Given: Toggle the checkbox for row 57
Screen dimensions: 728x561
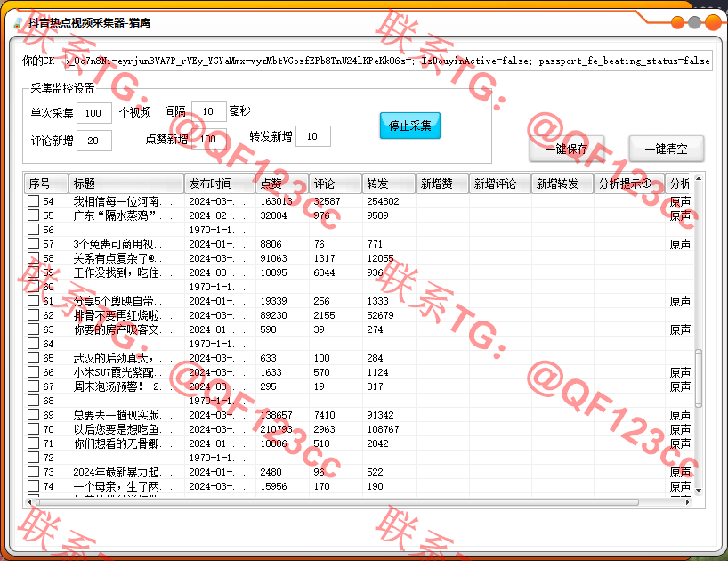Looking at the screenshot, I should pyautogui.click(x=33, y=243).
